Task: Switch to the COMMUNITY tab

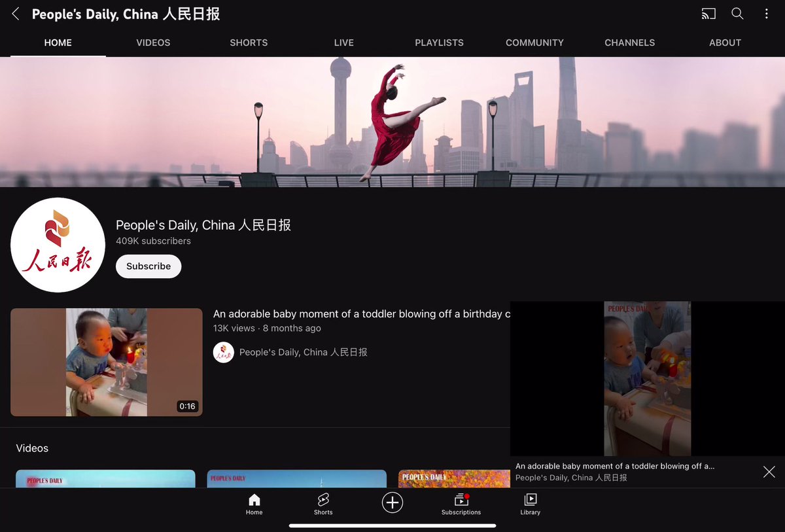Action: (x=534, y=43)
